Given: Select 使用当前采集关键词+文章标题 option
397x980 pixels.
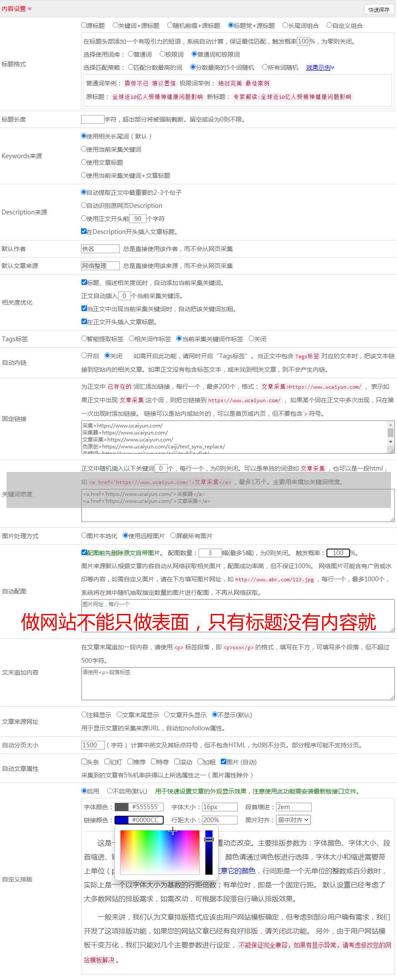Looking at the screenshot, I should (84, 175).
